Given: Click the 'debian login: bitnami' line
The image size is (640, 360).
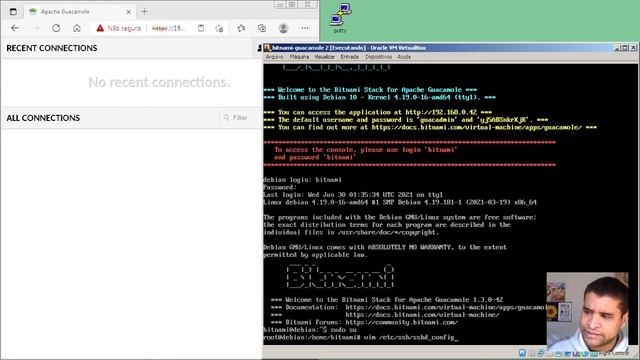Looking at the screenshot, I should [302, 180].
